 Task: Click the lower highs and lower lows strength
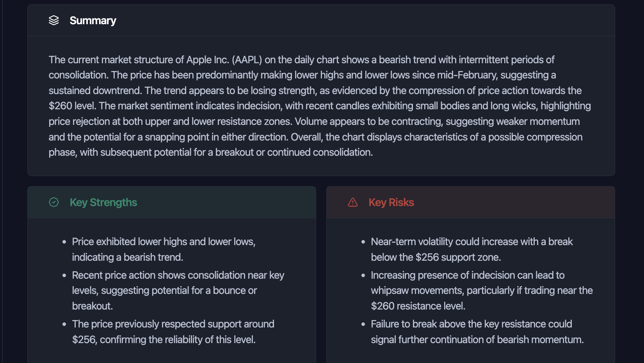pyautogui.click(x=164, y=249)
